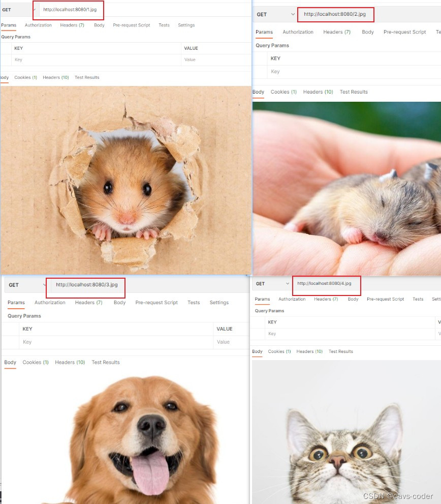441x504 pixels.
Task: Click the Key input in the 2.jpg request
Action: coord(354,72)
